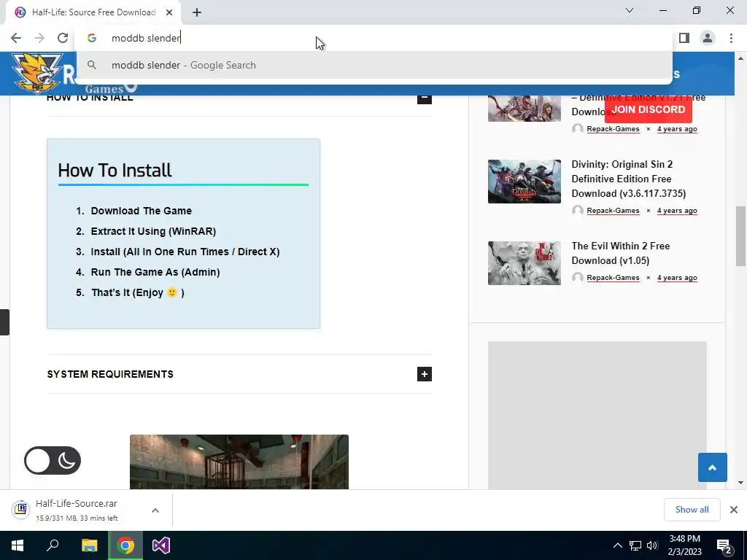
Task: Click the collapsed black side tab on page edge
Action: click(x=4, y=322)
